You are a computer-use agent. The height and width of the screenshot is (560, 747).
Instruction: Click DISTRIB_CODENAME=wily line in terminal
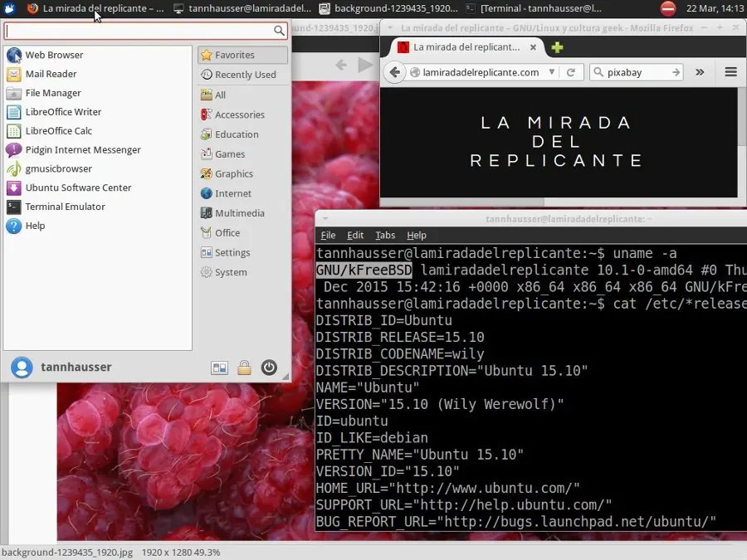click(400, 353)
